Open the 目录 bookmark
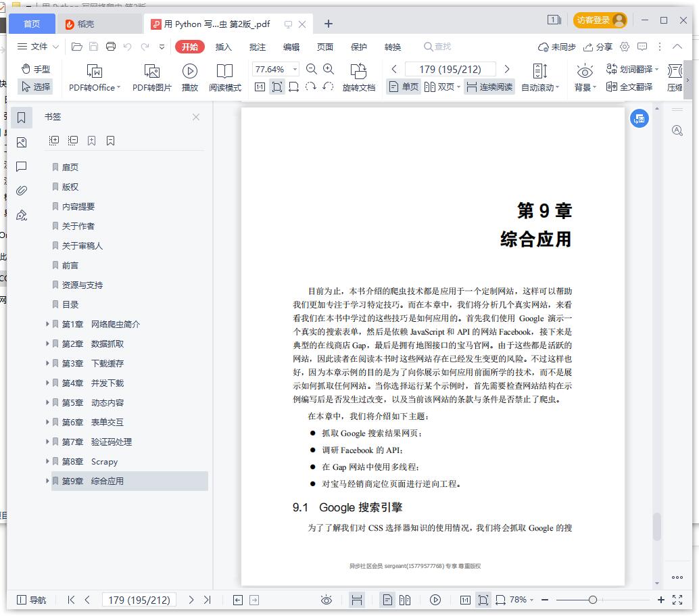Image resolution: width=699 pixels, height=616 pixels. tap(70, 305)
